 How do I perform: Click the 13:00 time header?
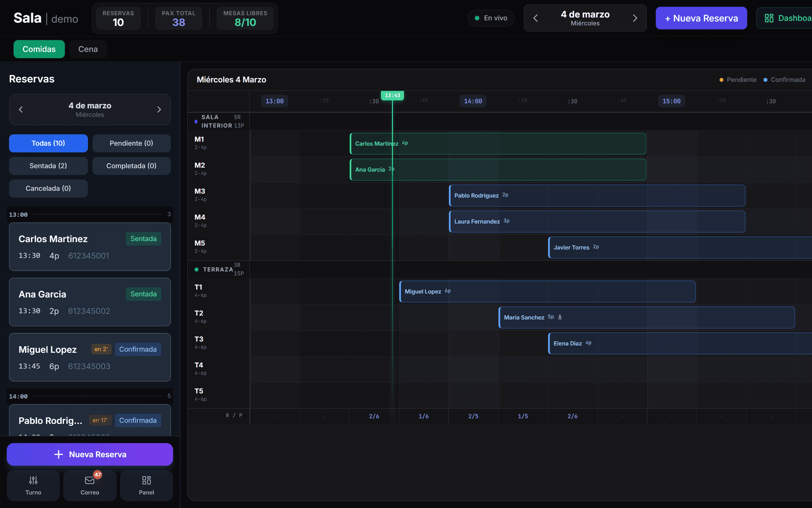(274, 101)
